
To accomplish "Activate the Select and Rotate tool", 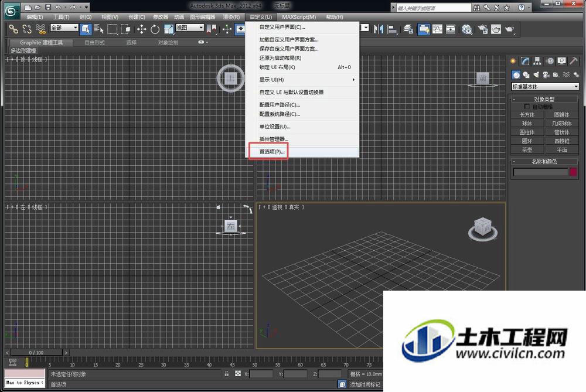I will (155, 29).
